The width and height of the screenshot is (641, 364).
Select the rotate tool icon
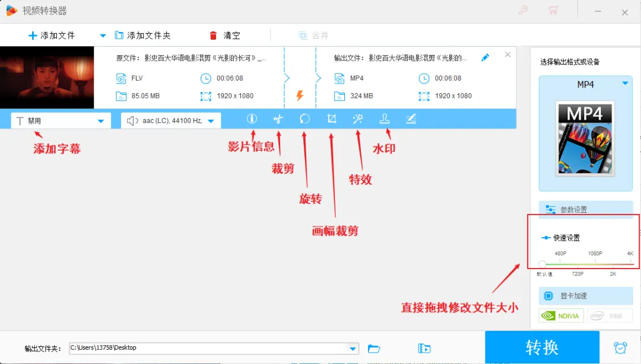click(304, 119)
